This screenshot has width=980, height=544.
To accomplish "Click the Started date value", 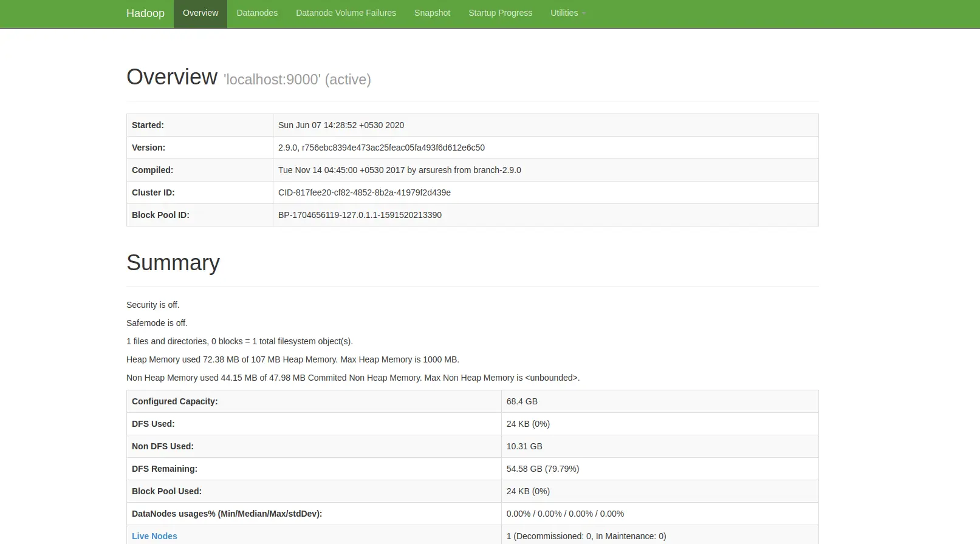I will 341,125.
